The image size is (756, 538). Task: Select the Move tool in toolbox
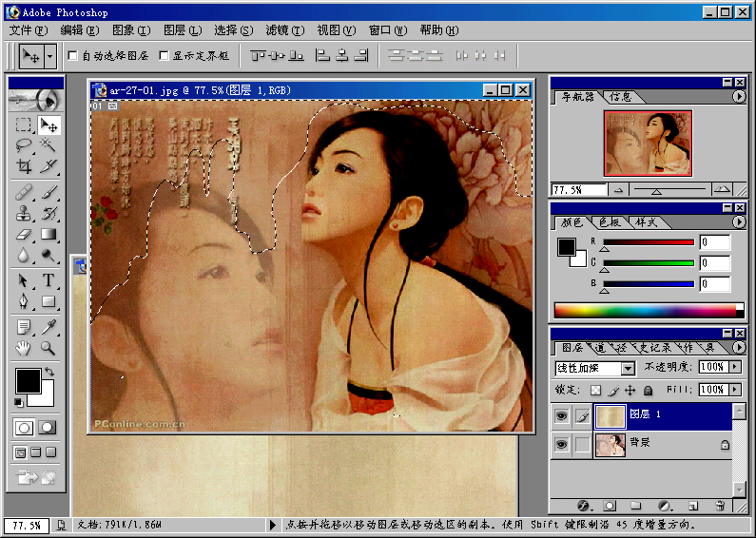(x=48, y=125)
